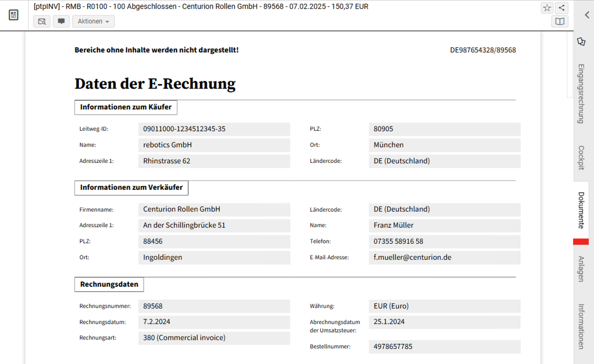This screenshot has width=594, height=364.
Task: Click the Leitweg-ID value 09011000-1234512345-35
Action: coord(214,129)
